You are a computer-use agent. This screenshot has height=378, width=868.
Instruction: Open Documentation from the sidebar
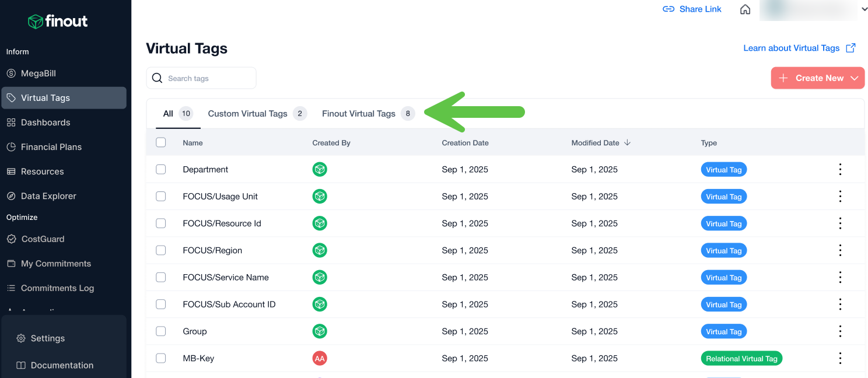(62, 365)
